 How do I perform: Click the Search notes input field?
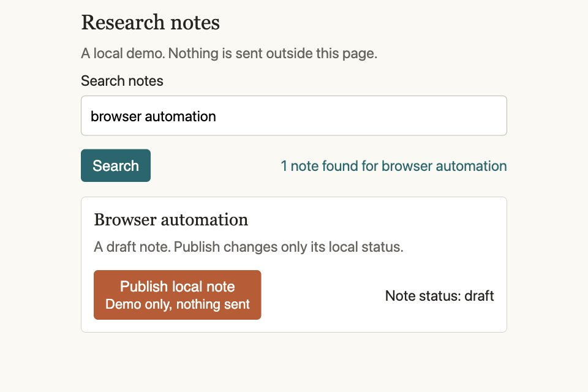point(293,116)
